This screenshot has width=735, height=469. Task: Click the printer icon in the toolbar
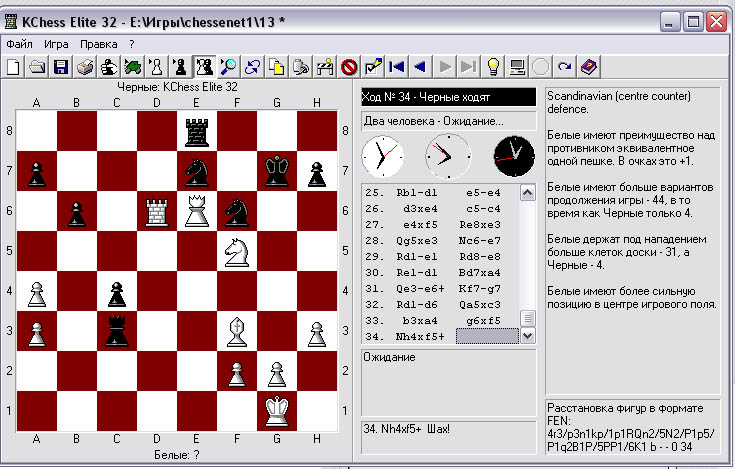point(85,67)
